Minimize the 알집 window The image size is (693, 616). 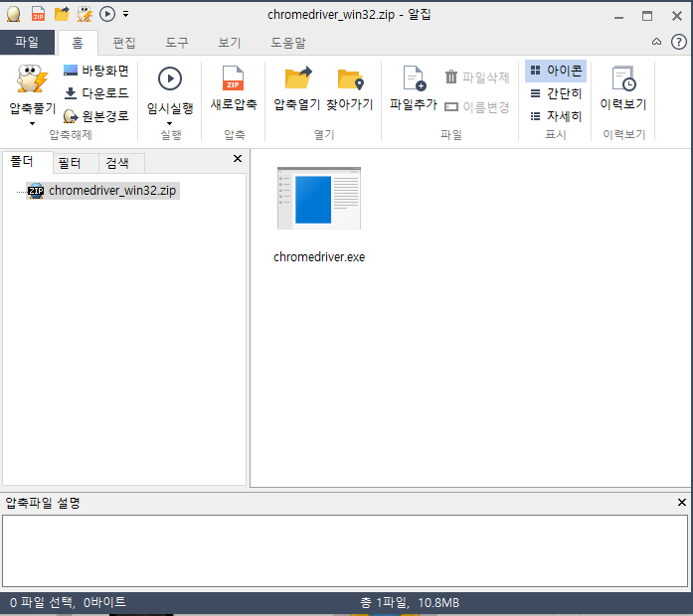pos(618,17)
